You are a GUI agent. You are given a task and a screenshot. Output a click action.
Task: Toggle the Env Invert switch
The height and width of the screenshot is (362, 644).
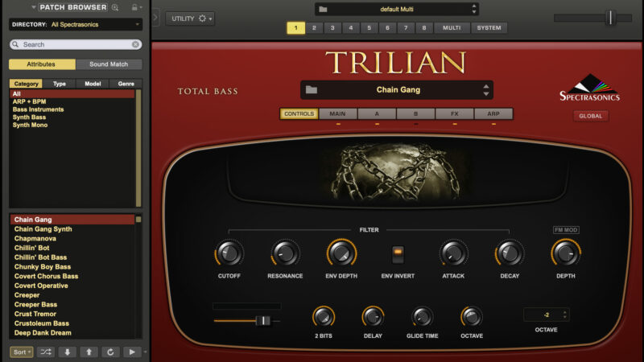(398, 254)
